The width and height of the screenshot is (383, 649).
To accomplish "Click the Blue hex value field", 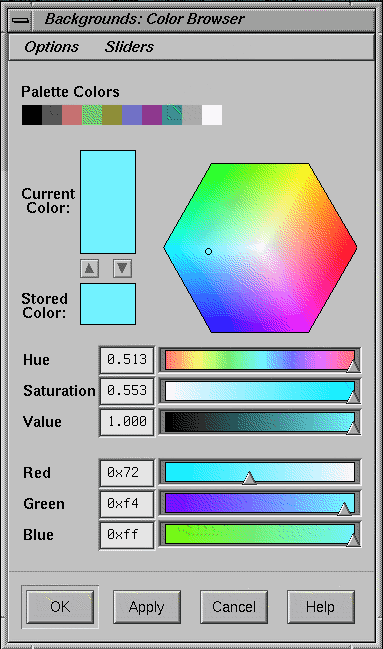I will tap(127, 534).
